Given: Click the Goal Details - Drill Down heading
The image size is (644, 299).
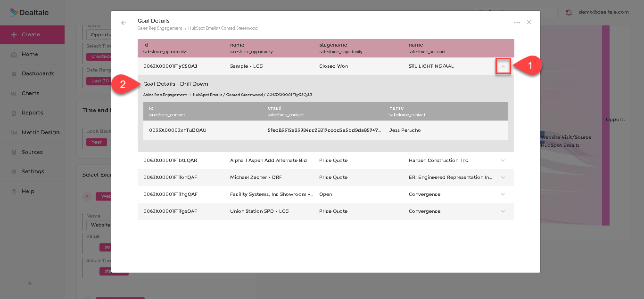Looking at the screenshot, I should tap(175, 84).
